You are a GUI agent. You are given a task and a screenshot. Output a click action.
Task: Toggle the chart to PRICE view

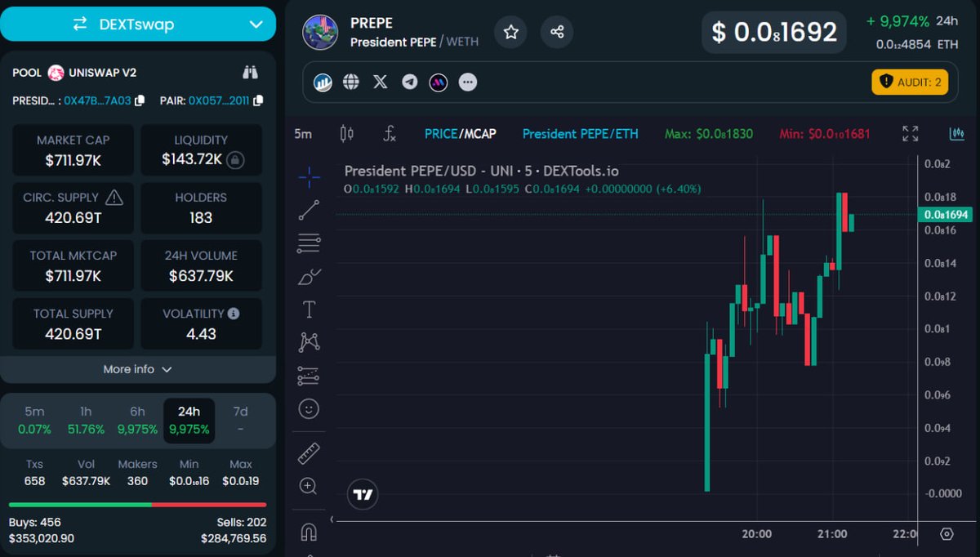441,133
